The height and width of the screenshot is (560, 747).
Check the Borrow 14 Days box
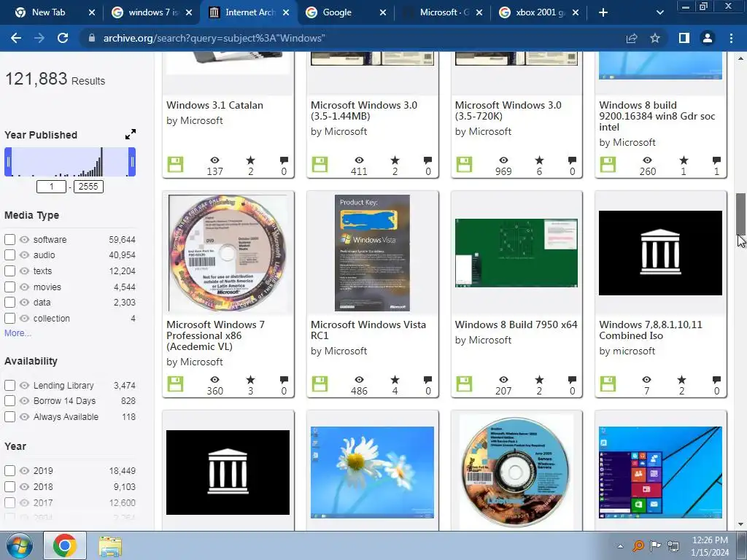[9, 401]
